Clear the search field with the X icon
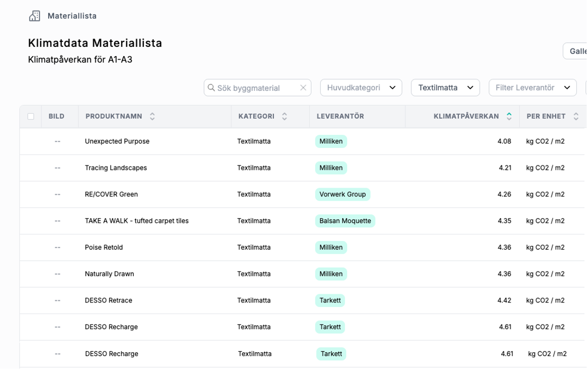This screenshot has width=588, height=369. tap(303, 87)
